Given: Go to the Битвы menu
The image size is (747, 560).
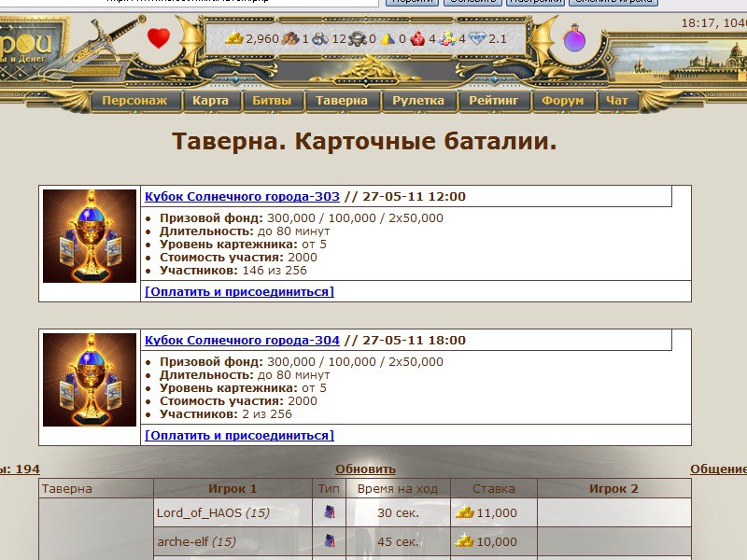Looking at the screenshot, I should [x=272, y=101].
